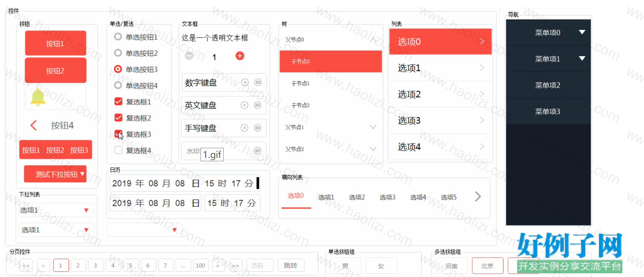Open keyboard icon in the 英文键盘 field
Image resolution: width=644 pixels, height=277 pixels.
[x=258, y=105]
